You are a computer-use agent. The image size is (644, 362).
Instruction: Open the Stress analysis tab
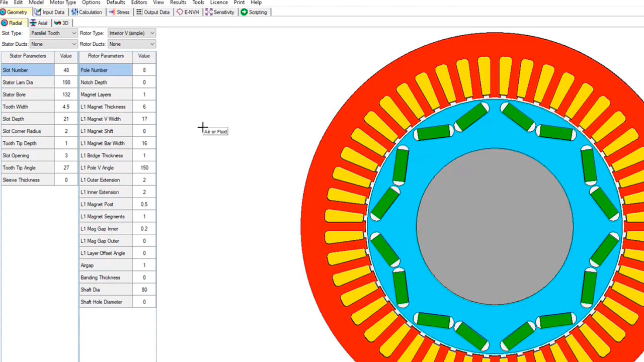point(119,12)
